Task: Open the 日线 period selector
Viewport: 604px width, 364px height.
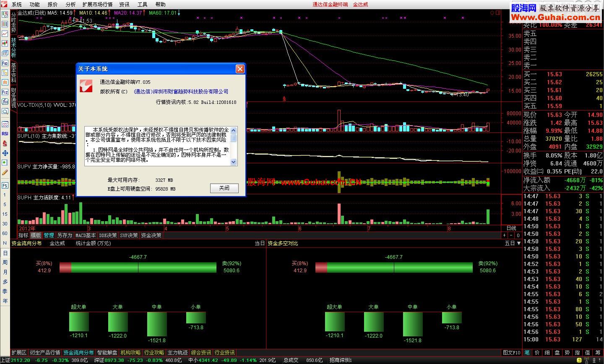Action: 511,228
